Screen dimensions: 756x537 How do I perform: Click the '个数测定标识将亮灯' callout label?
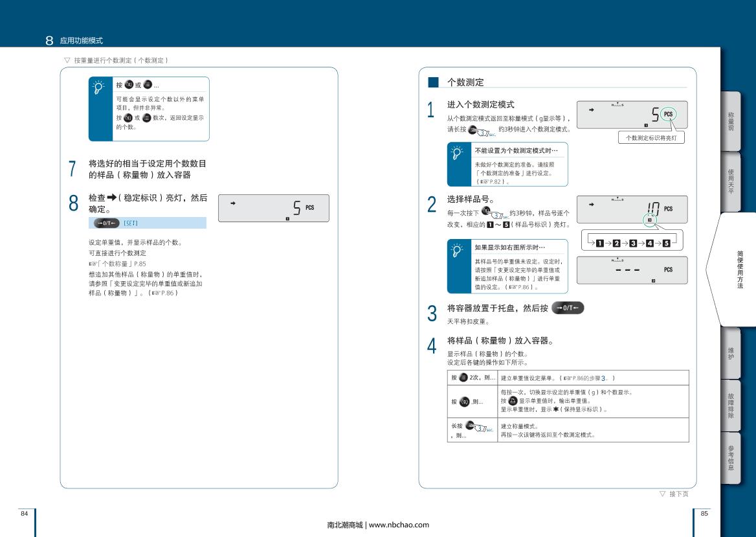tap(650, 138)
